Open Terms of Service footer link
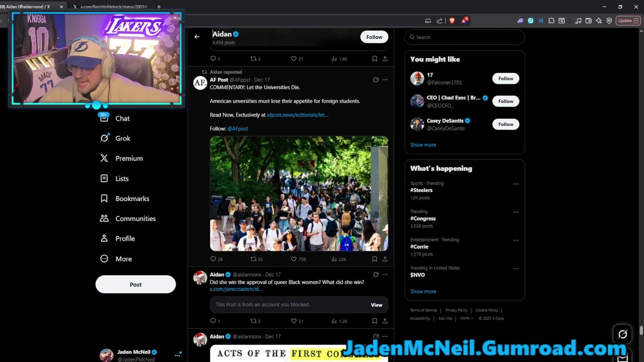Screen dimensions: 644x362 click(423, 310)
